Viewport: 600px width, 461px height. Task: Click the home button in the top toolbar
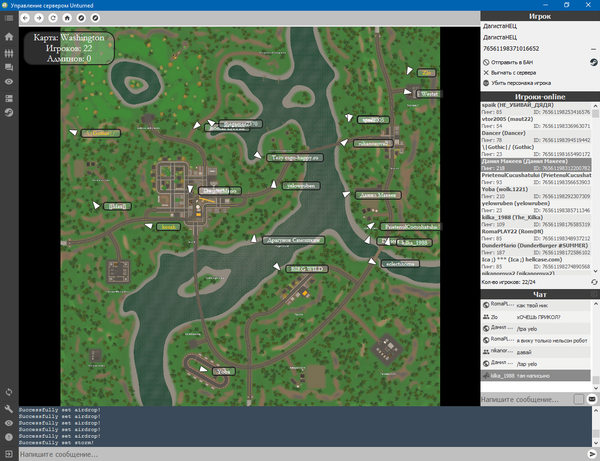pyautogui.click(x=65, y=18)
